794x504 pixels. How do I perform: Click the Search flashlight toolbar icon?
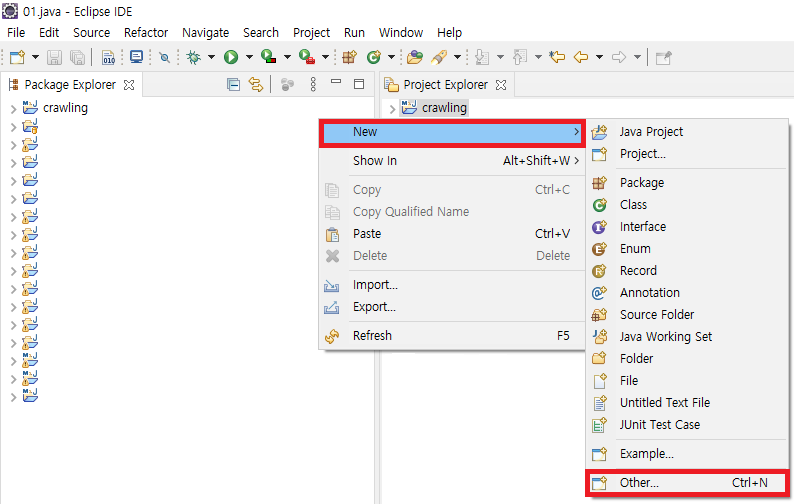point(439,57)
